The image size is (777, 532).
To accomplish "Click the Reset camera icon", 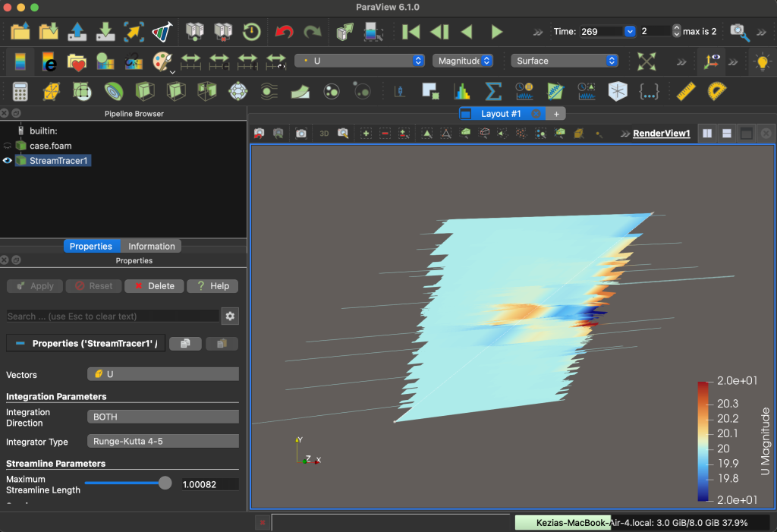I will click(646, 61).
